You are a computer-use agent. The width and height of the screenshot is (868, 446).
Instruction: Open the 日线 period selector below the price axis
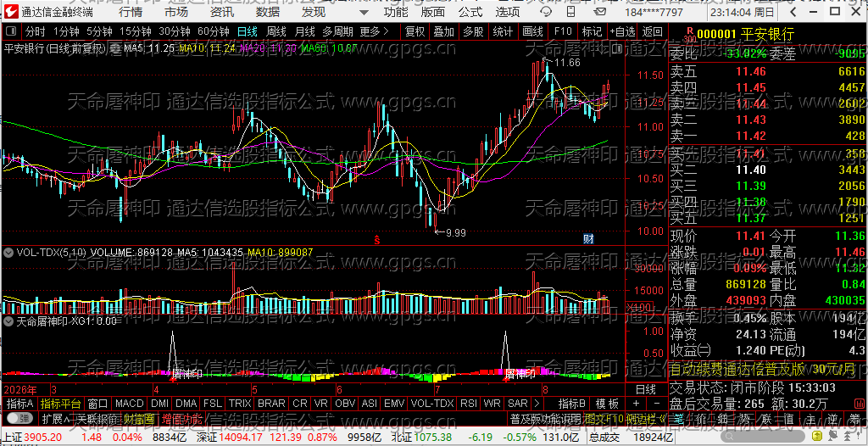coord(645,389)
